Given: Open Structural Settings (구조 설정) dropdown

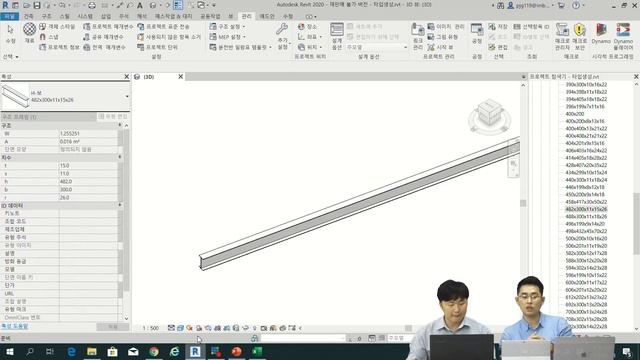Looking at the screenshot, I should pyautogui.click(x=228, y=27).
